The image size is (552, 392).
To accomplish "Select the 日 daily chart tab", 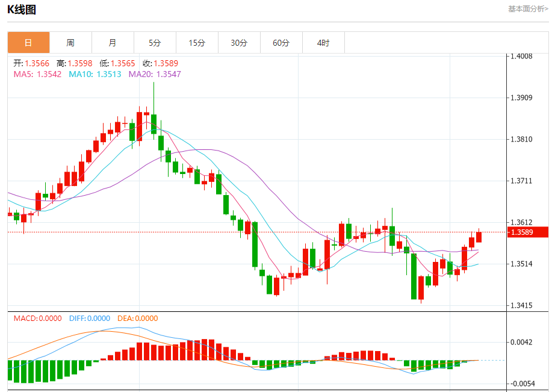I will pos(28,43).
